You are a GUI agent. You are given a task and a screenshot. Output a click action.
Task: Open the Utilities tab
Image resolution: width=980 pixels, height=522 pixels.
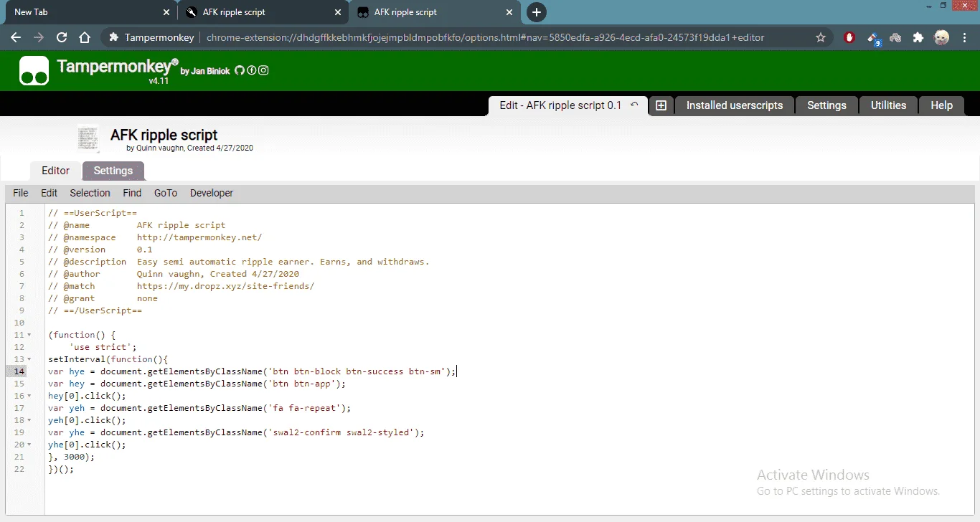tap(888, 105)
